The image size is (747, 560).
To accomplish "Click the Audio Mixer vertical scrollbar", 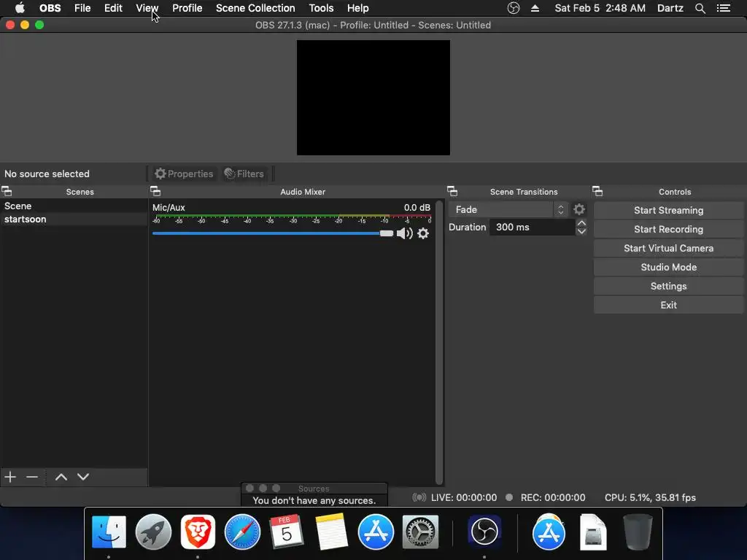I will (x=438, y=342).
